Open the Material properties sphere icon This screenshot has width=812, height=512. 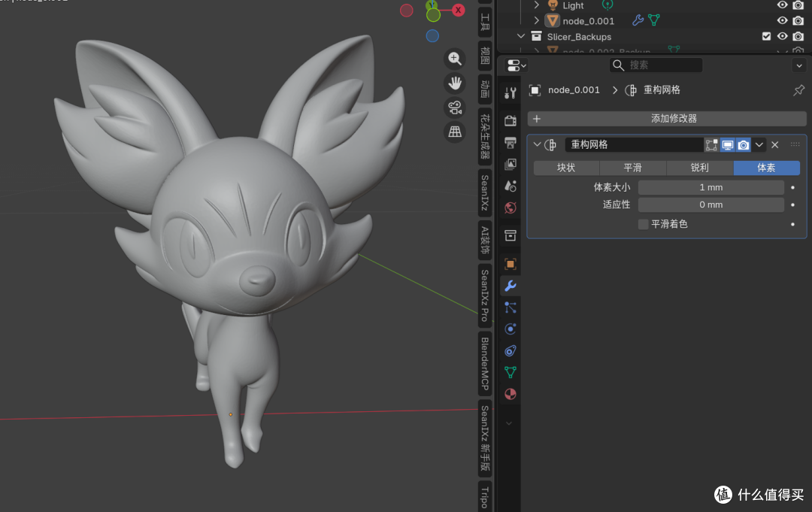[510, 394]
